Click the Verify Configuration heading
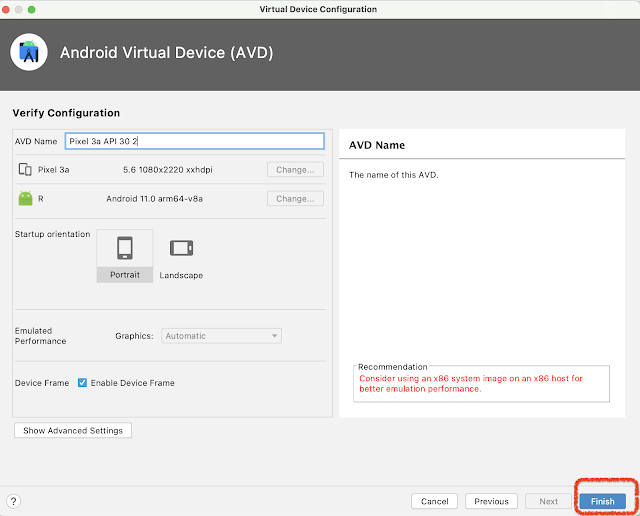The height and width of the screenshot is (516, 640). pyautogui.click(x=66, y=113)
